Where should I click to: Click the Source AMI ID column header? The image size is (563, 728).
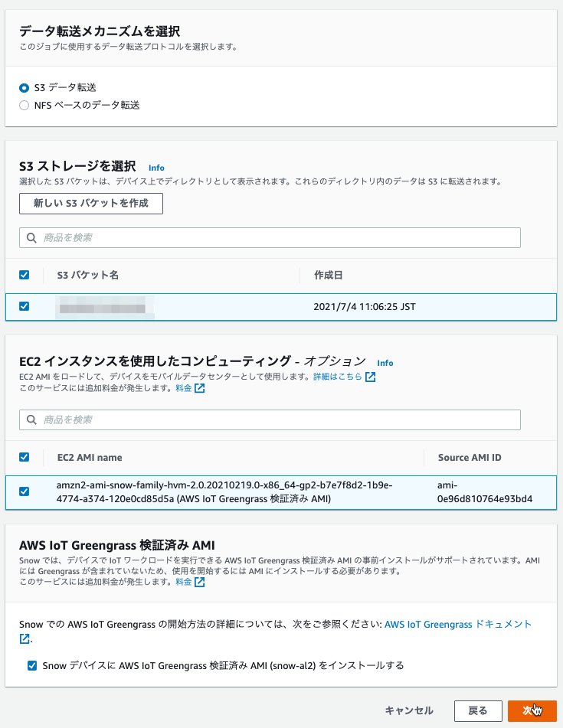[x=470, y=458]
